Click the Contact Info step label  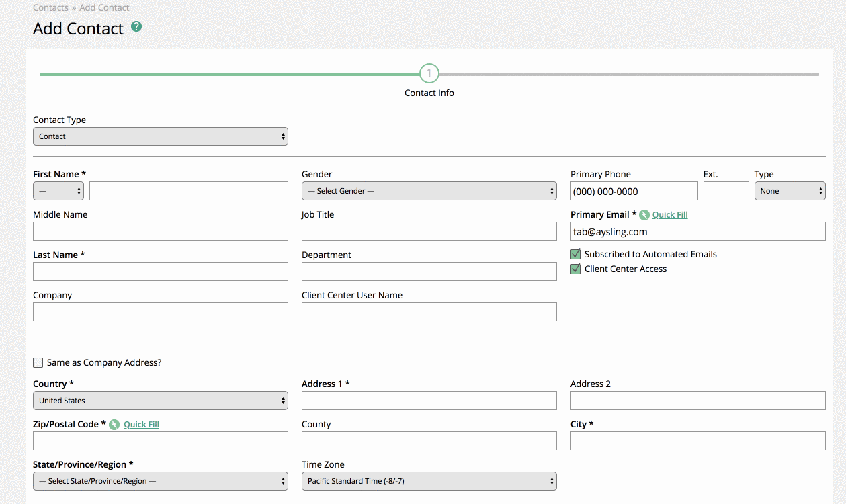pyautogui.click(x=429, y=93)
